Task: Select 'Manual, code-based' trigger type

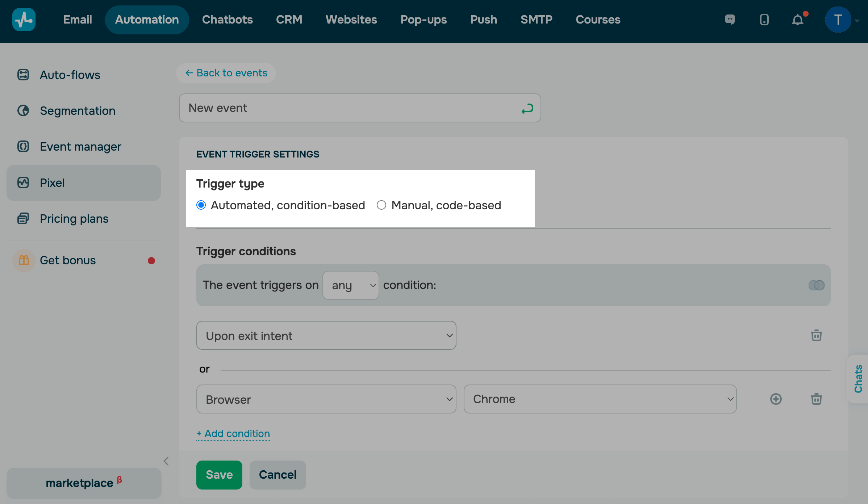Action: 381,205
